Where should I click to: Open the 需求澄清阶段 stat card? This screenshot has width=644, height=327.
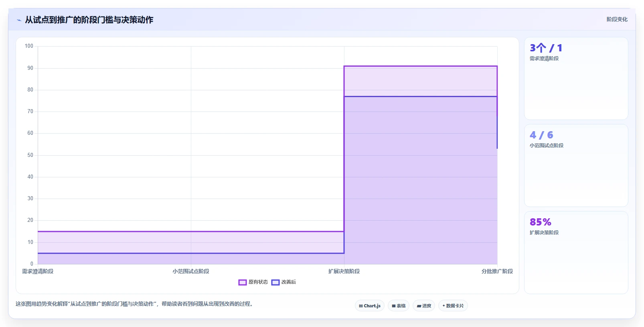pyautogui.click(x=576, y=79)
